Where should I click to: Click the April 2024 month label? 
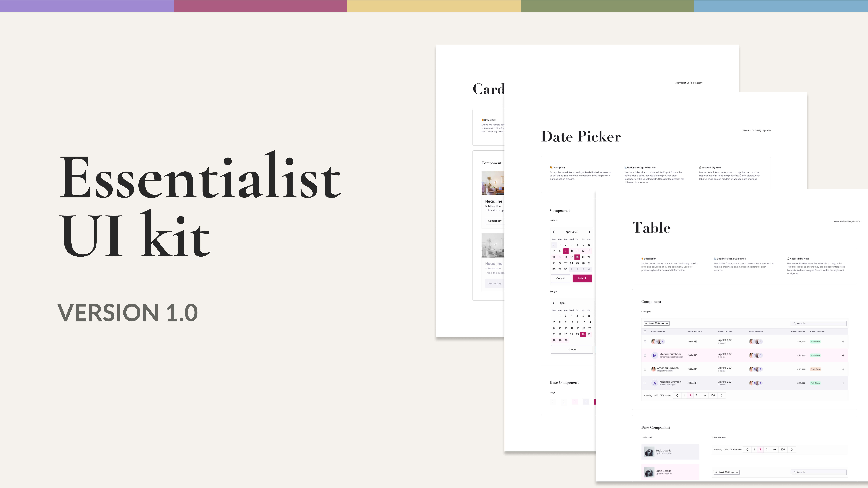tap(571, 232)
